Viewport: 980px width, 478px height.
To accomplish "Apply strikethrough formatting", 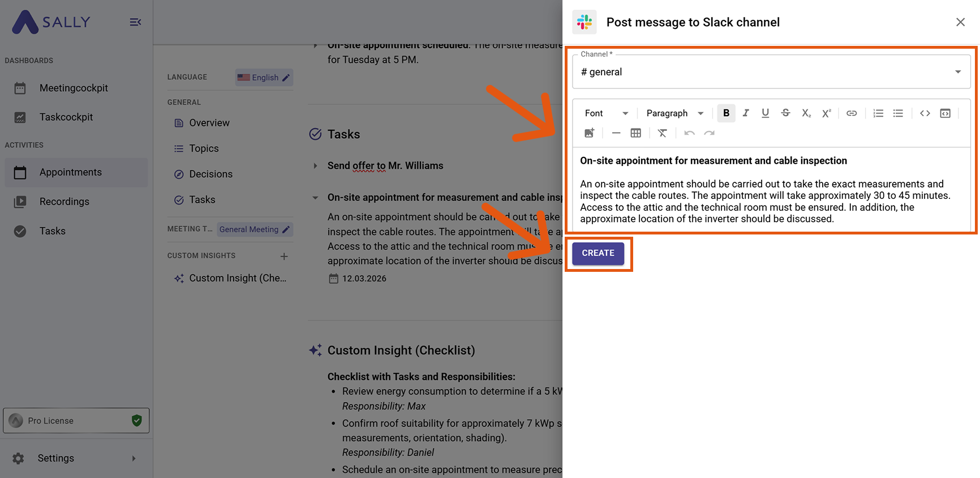I will coord(785,113).
